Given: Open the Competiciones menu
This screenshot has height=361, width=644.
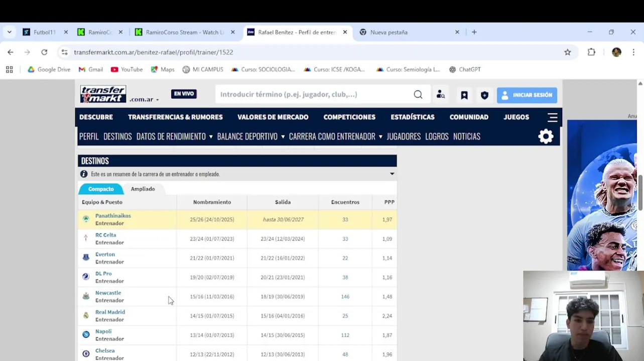Looking at the screenshot, I should pos(349,117).
